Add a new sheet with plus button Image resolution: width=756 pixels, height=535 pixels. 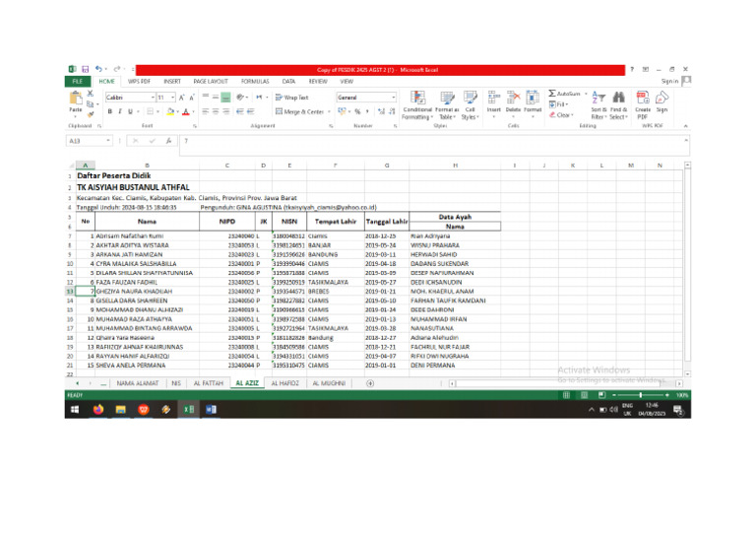pyautogui.click(x=370, y=383)
